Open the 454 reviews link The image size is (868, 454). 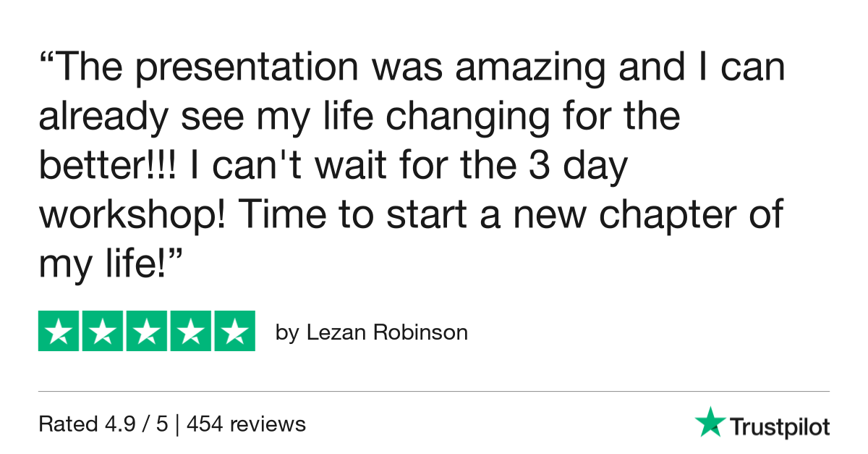[x=246, y=424]
